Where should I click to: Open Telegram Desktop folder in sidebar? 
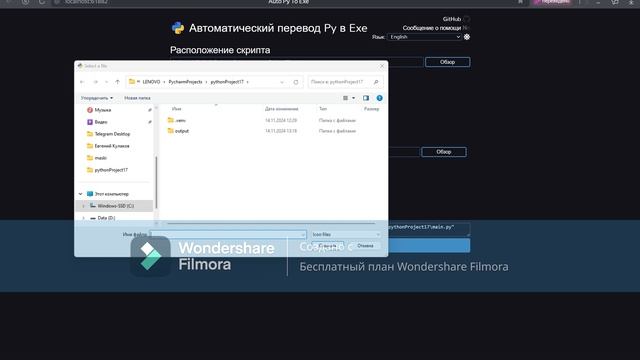[x=112, y=134]
